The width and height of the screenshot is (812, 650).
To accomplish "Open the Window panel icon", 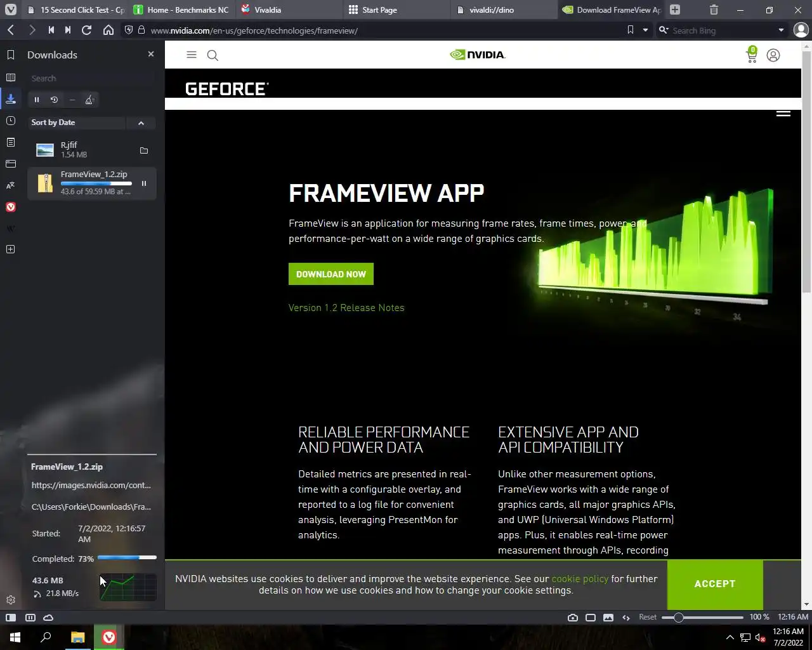I will point(11,164).
